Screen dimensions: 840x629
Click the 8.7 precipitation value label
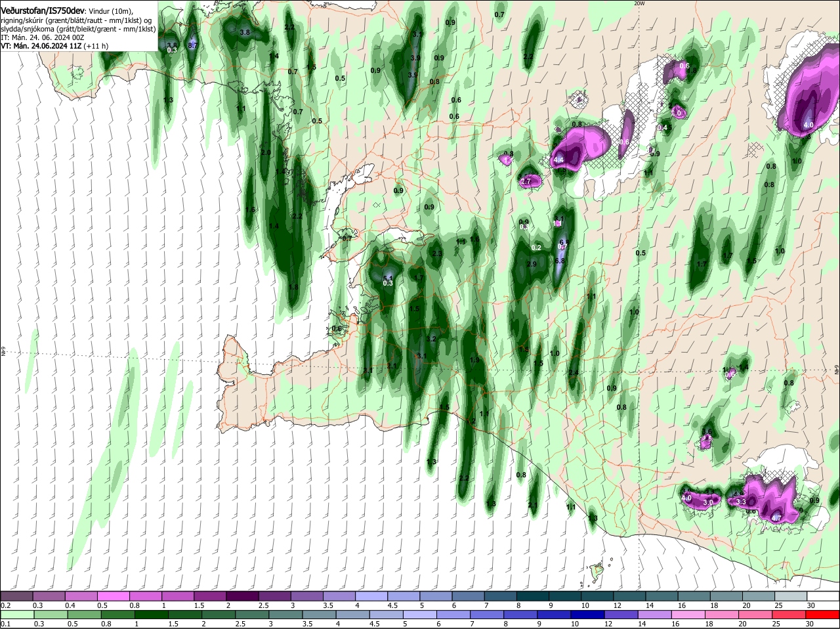coord(193,45)
